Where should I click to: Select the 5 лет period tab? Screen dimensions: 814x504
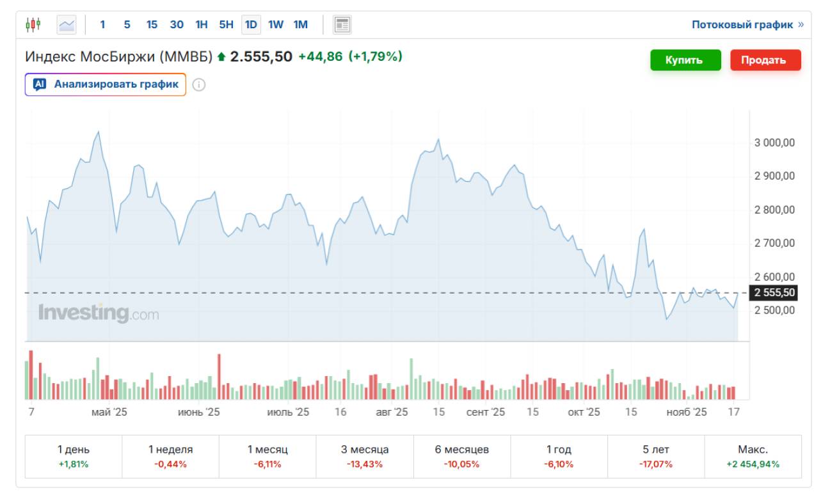tap(655, 457)
